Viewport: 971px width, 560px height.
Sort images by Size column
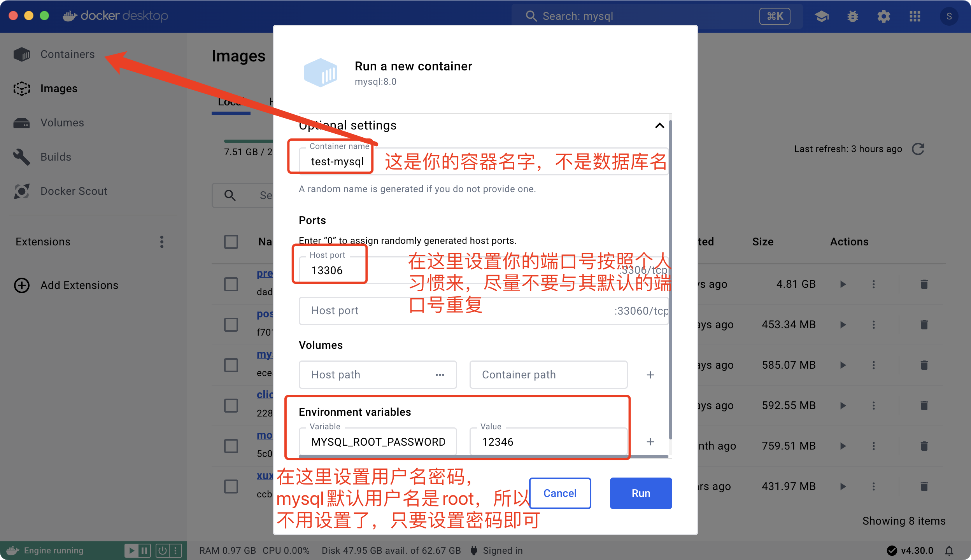coord(762,241)
